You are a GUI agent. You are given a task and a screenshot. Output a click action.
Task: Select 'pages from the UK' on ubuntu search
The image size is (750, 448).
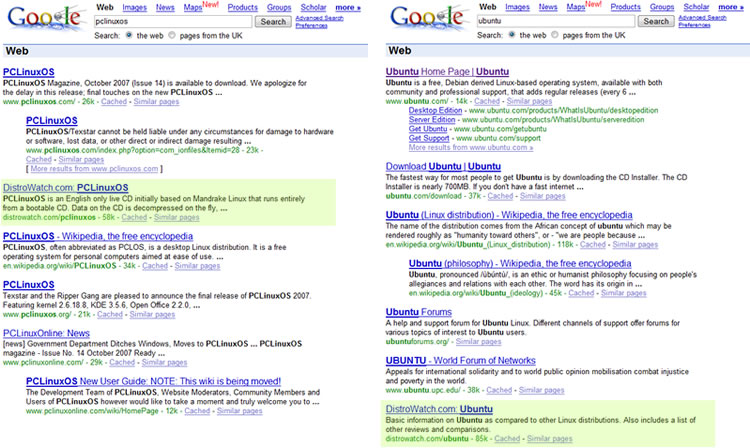[x=556, y=34]
